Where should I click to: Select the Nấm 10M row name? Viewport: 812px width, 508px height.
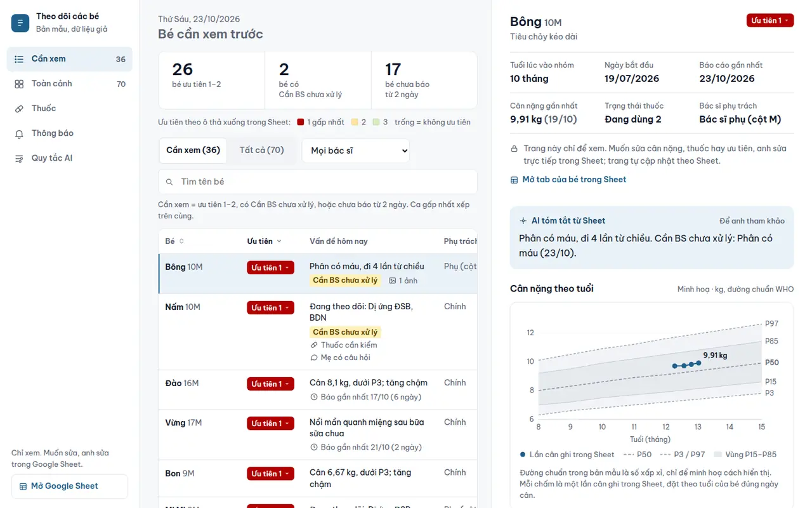point(183,307)
